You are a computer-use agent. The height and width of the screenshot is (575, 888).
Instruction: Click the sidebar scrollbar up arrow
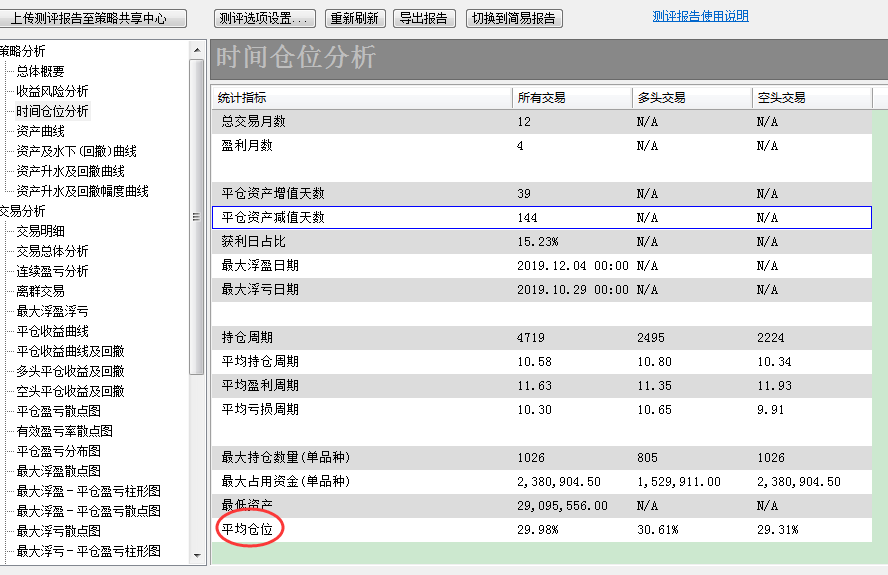[x=196, y=48]
